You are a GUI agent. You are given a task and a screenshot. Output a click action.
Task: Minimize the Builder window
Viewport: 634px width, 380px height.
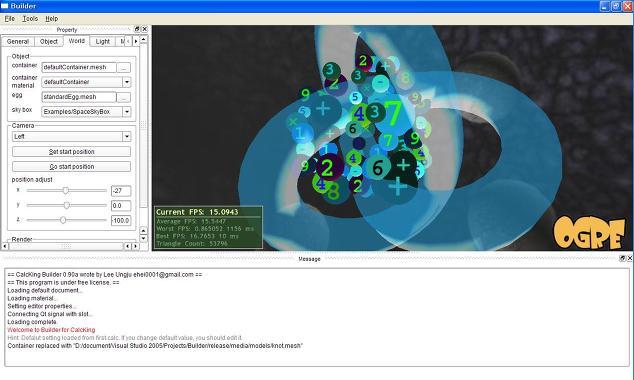pyautogui.click(x=604, y=6)
